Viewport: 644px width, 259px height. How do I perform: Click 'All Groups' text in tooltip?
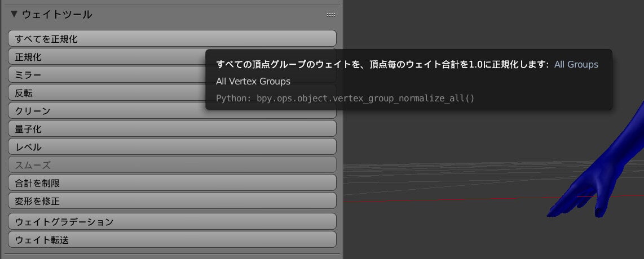(x=576, y=64)
